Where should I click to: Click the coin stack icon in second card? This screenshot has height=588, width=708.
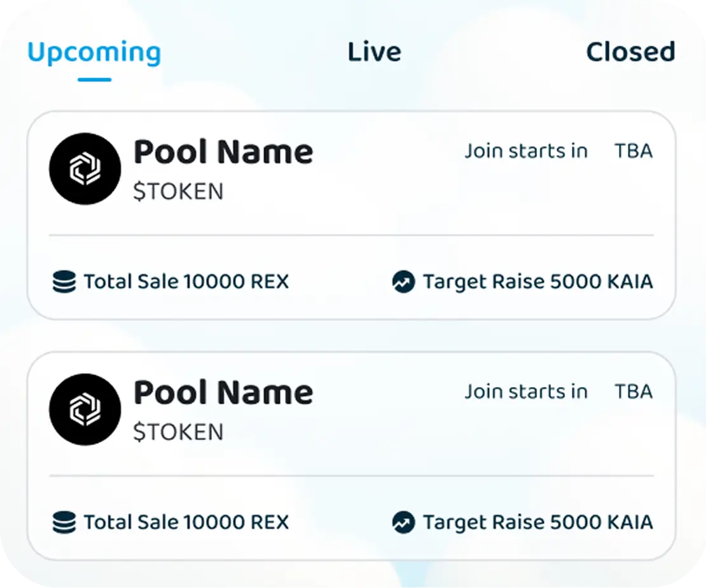coord(64,522)
